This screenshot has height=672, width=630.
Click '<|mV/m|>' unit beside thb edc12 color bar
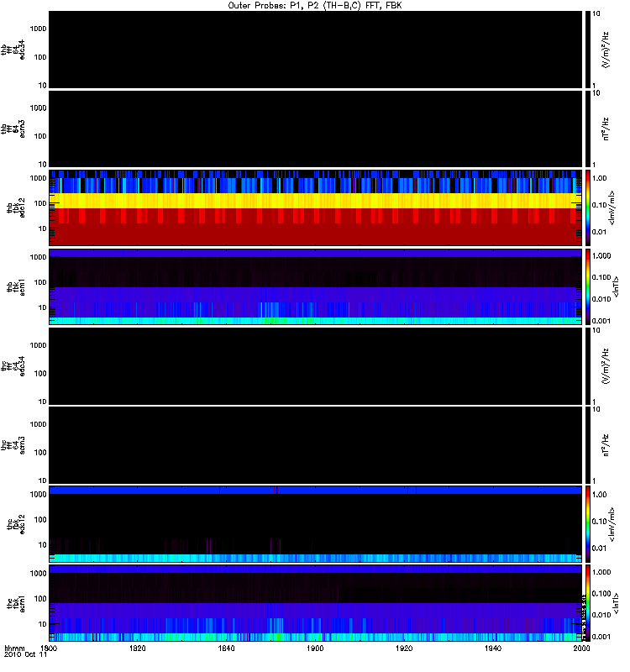(612, 207)
